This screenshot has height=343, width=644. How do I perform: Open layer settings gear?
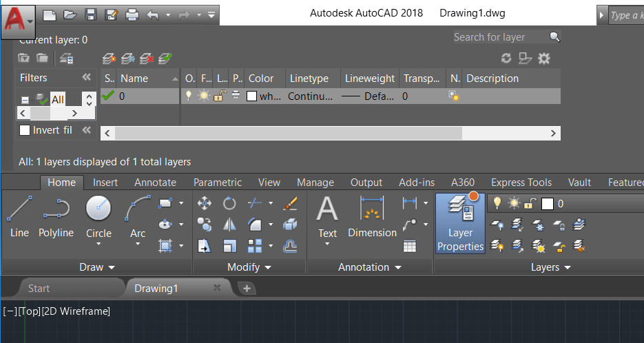tap(544, 59)
